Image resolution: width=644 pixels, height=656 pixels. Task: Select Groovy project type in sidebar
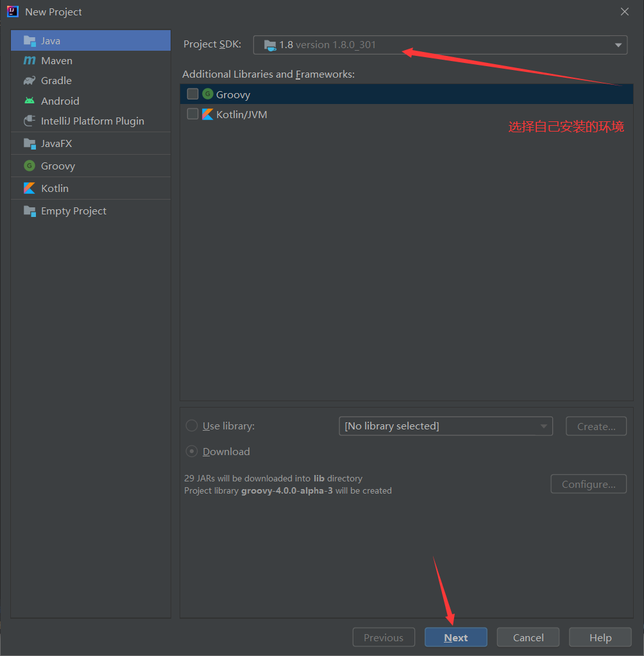coord(90,166)
